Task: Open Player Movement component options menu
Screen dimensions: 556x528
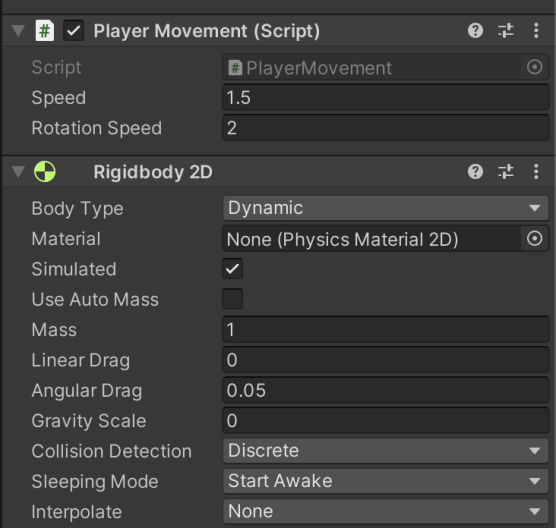Action: (x=536, y=31)
